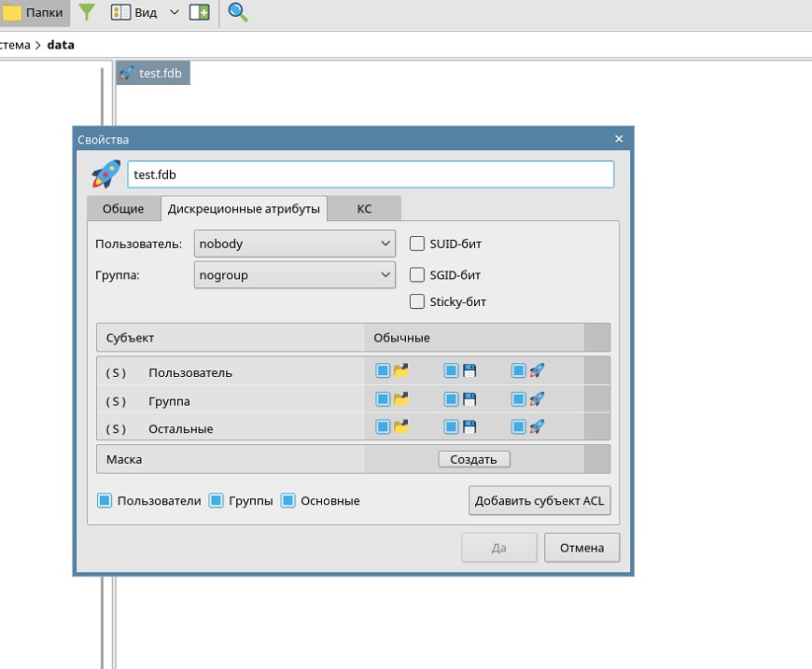
Task: Click the magnifier search icon in toolbar
Action: click(238, 12)
